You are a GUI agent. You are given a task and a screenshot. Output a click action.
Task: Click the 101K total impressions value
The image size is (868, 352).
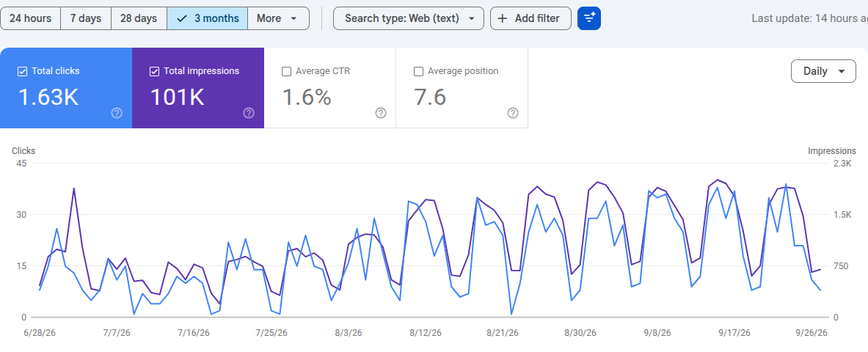178,97
